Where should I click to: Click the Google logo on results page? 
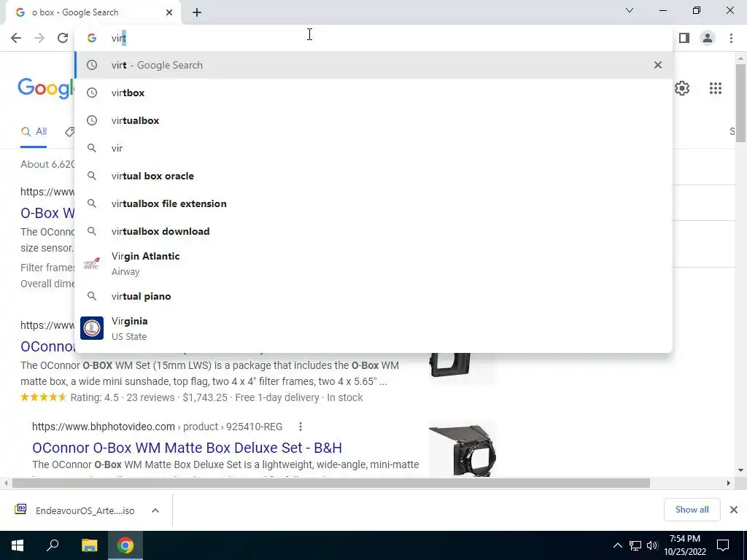(x=46, y=88)
